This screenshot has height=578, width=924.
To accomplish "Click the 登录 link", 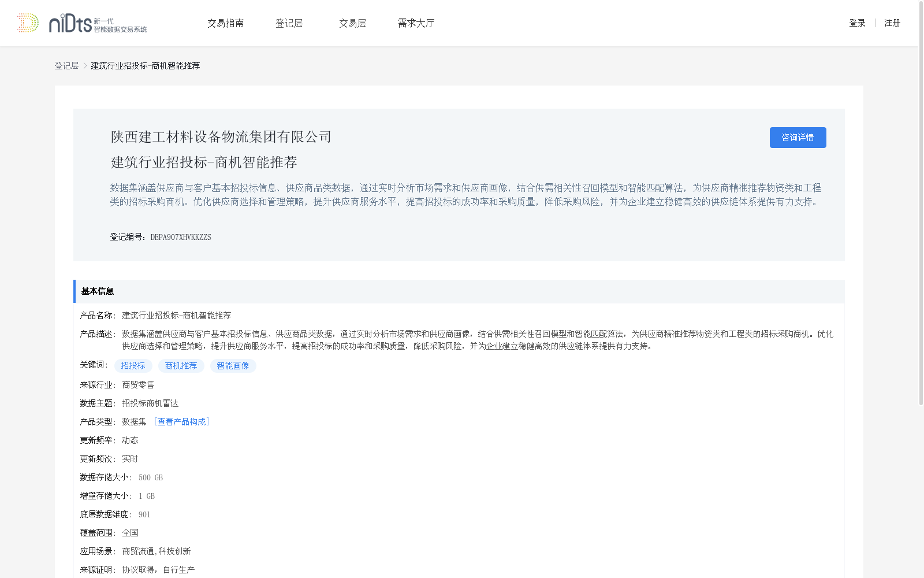I will point(857,23).
